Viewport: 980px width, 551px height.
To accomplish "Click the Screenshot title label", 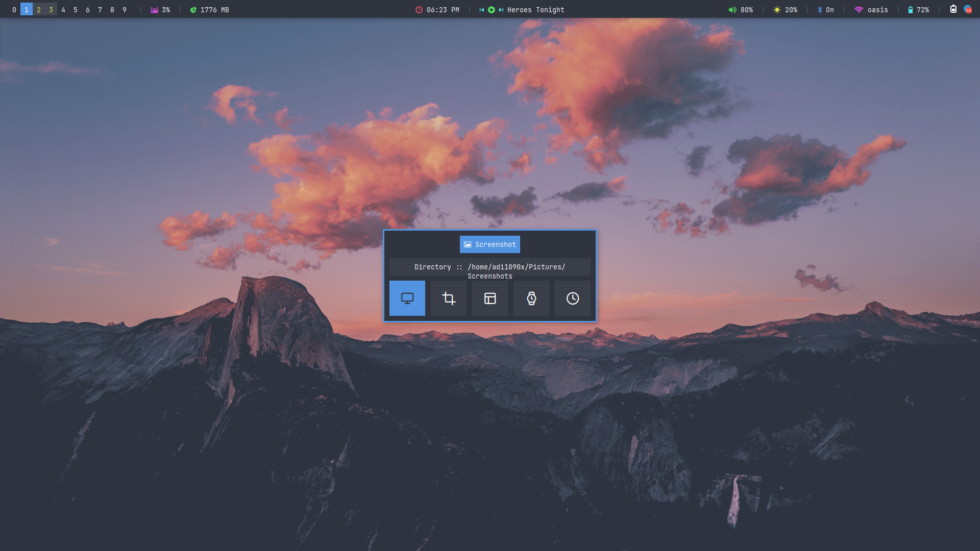I will click(489, 244).
